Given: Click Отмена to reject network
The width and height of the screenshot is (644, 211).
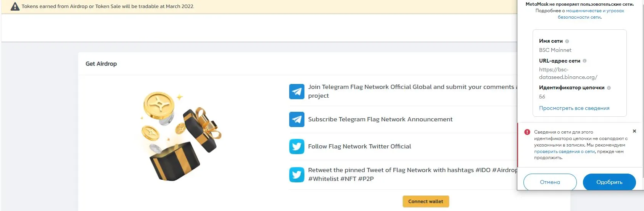Looking at the screenshot, I should [x=550, y=182].
